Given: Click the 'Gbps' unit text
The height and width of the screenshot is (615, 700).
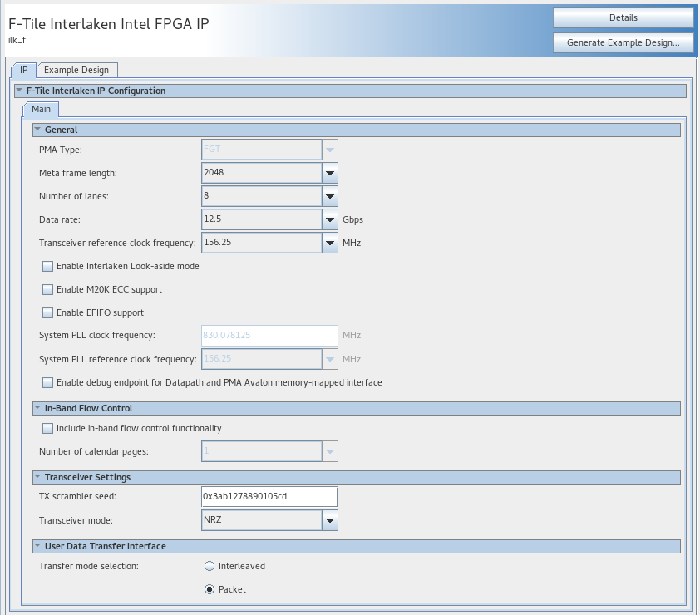Looking at the screenshot, I should pos(352,219).
